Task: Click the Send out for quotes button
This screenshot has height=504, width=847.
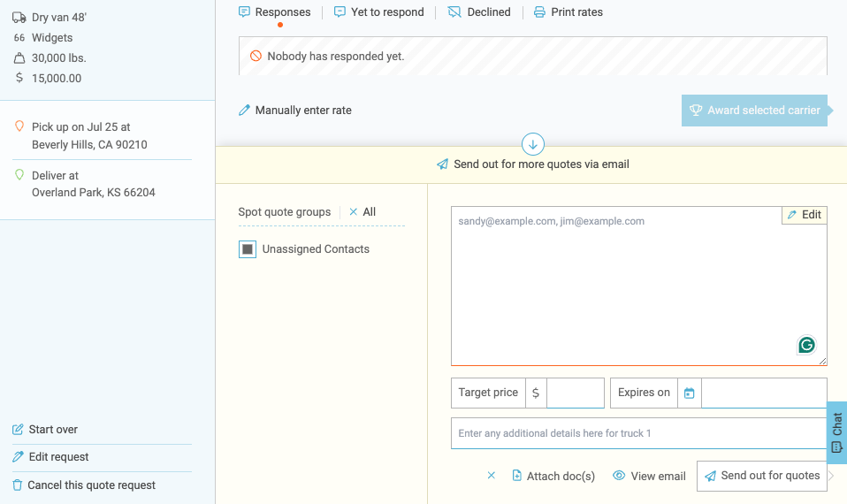Action: pyautogui.click(x=761, y=476)
